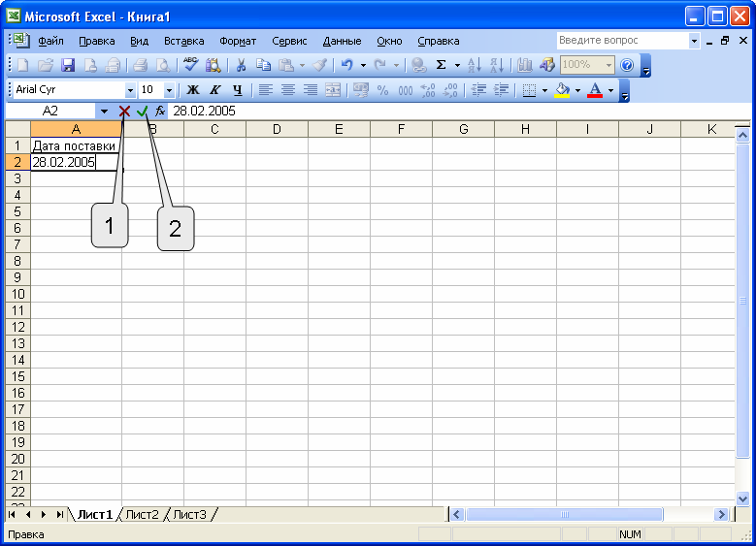Toggle Italic formatting (К)
Image resolution: width=756 pixels, height=546 pixels.
coord(215,90)
